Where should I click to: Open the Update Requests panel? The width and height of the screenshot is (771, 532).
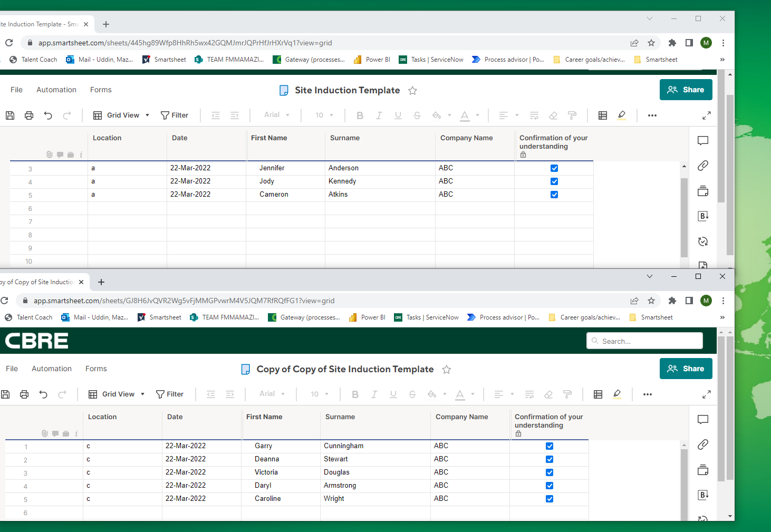point(702,241)
